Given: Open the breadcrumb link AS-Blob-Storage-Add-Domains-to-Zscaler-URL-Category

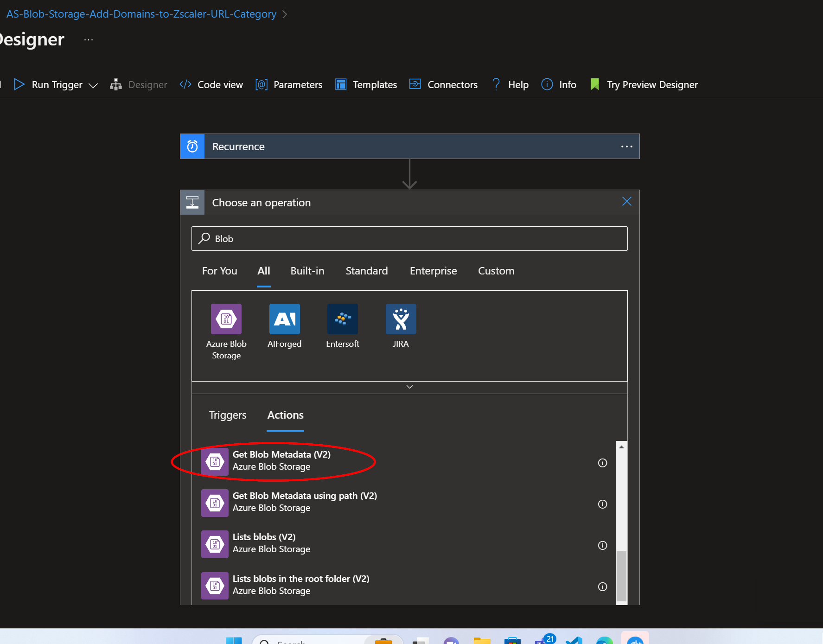Looking at the screenshot, I should coord(141,14).
